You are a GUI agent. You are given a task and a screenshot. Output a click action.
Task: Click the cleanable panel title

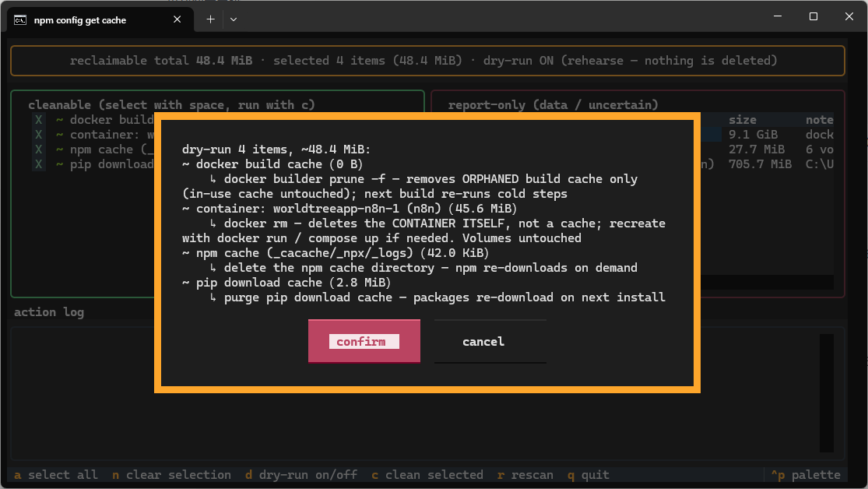pos(171,104)
